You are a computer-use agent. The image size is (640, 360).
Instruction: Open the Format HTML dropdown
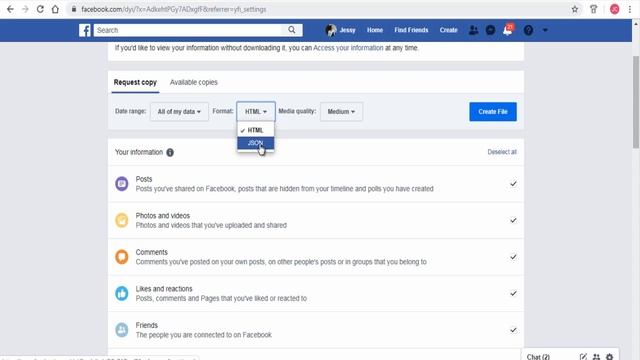256,111
